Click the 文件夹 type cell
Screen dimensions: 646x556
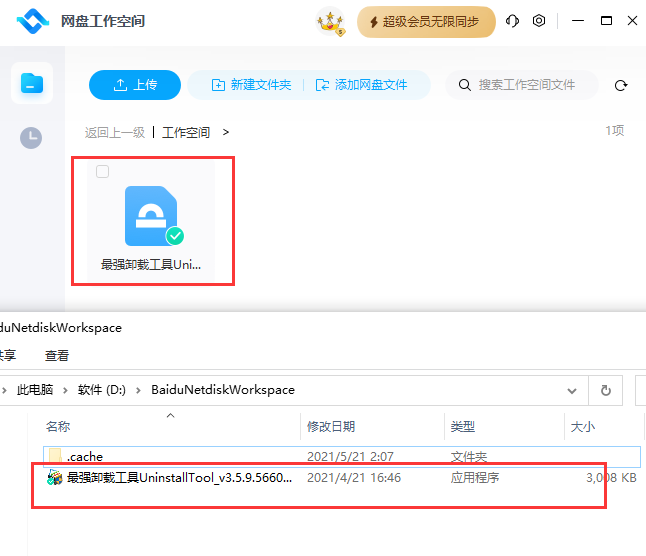coord(468,456)
